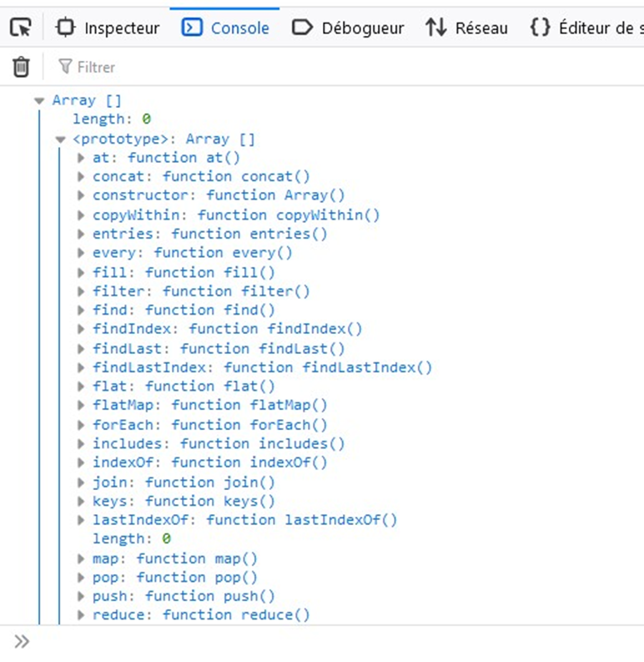Open the Éditeur de style tab

[586, 28]
